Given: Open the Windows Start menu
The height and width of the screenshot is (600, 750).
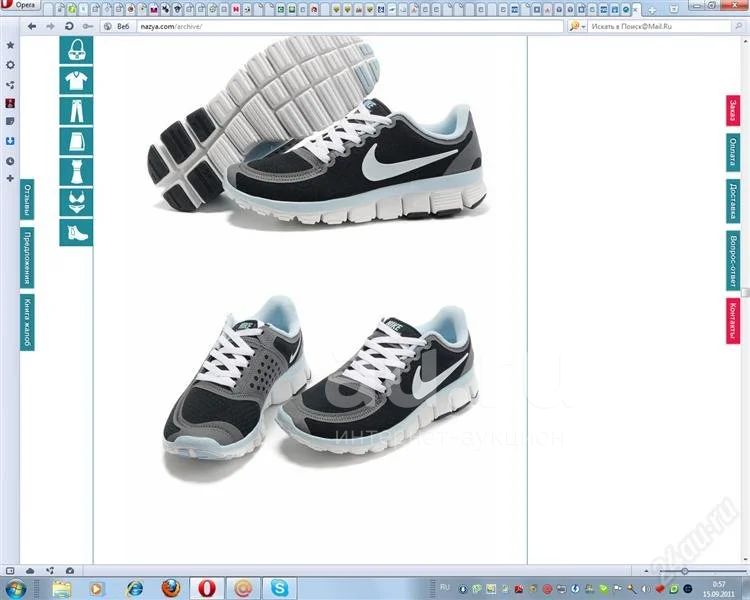Looking at the screenshot, I should (15, 589).
